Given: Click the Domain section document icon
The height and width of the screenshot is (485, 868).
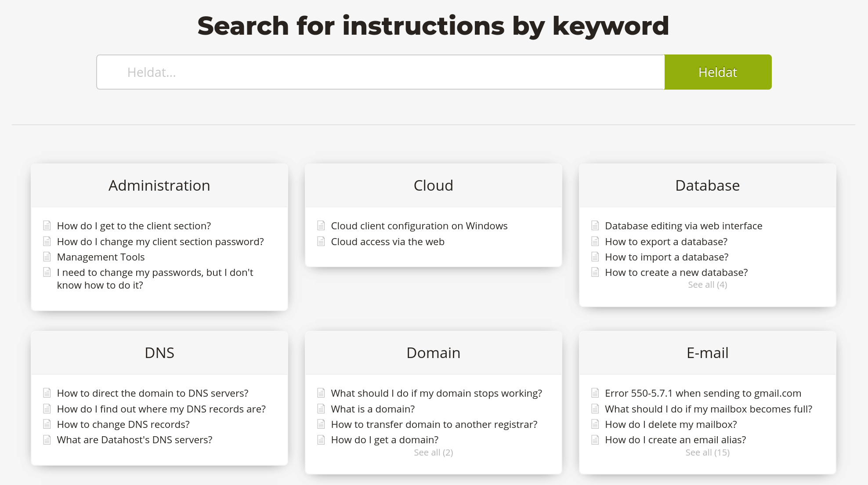Looking at the screenshot, I should [321, 393].
